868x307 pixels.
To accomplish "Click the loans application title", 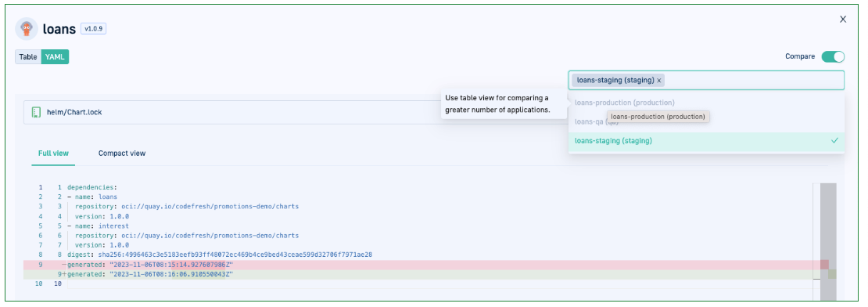I will click(59, 30).
